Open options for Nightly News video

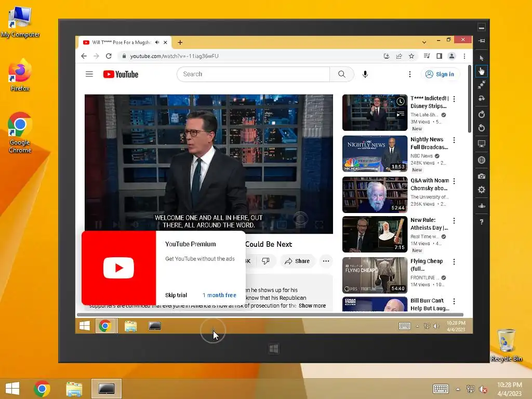pos(454,140)
